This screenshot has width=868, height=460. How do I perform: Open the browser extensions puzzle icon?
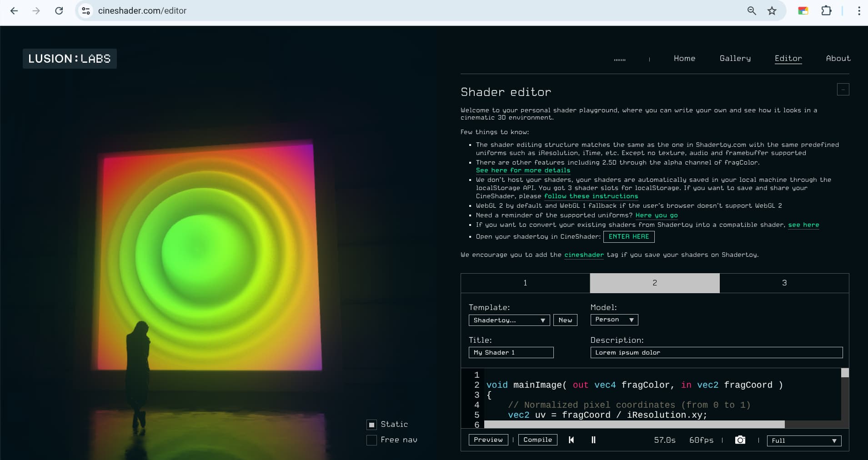[x=826, y=11]
